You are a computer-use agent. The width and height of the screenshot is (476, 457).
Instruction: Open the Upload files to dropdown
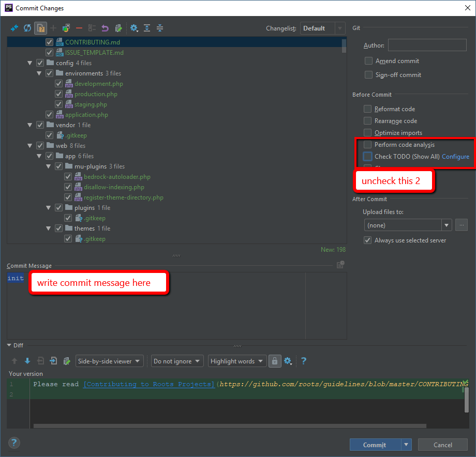tap(446, 225)
